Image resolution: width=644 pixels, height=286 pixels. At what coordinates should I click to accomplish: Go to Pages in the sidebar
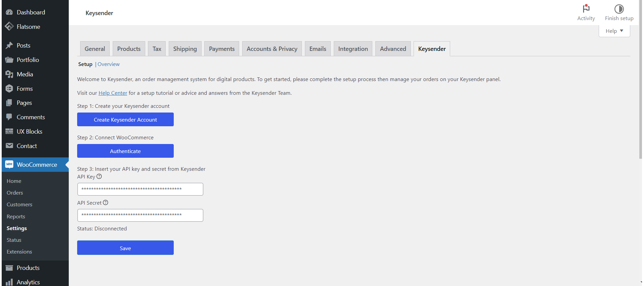point(24,103)
